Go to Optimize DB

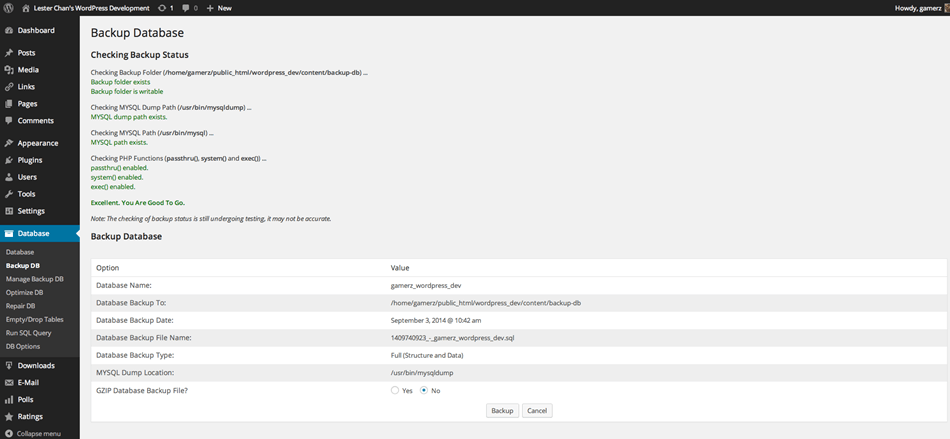point(24,292)
